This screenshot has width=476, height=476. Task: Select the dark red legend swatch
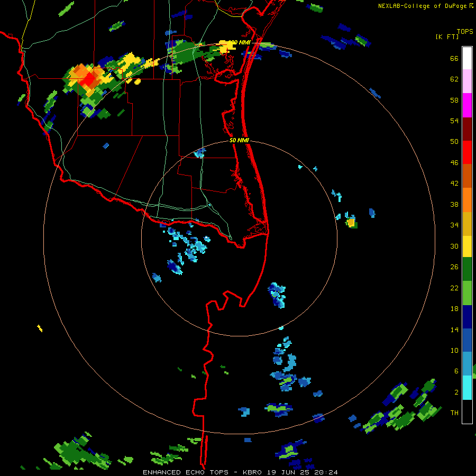[467, 130]
